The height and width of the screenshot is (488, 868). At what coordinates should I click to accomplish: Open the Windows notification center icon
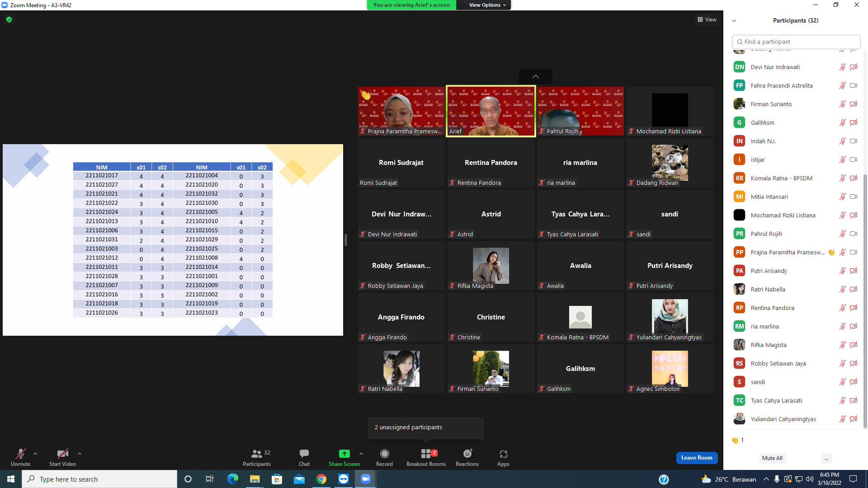(x=853, y=479)
